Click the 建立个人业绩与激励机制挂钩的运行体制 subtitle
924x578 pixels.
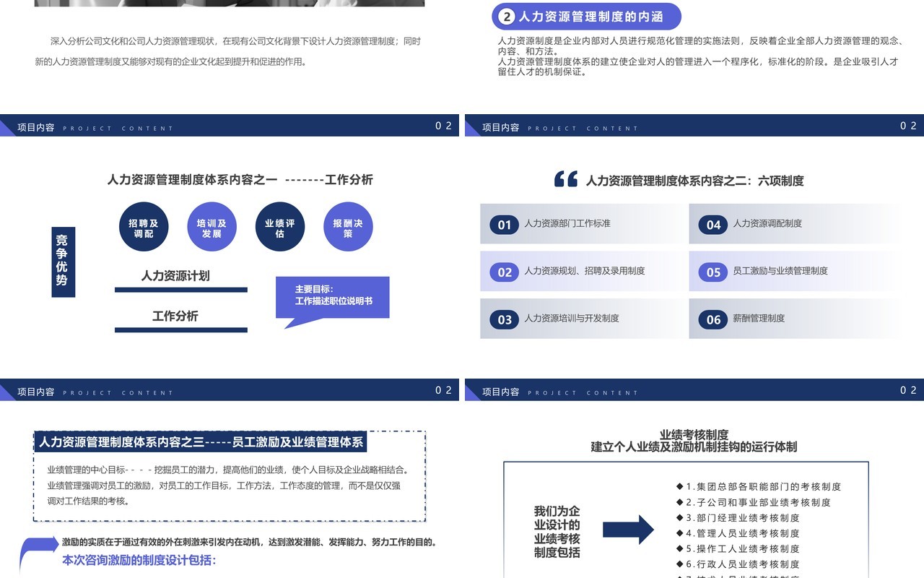click(x=694, y=447)
